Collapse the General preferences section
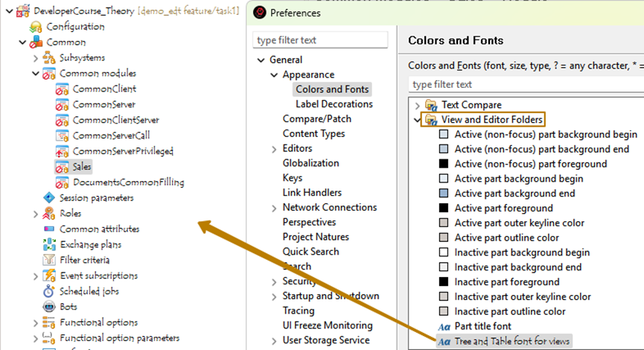 click(x=261, y=60)
